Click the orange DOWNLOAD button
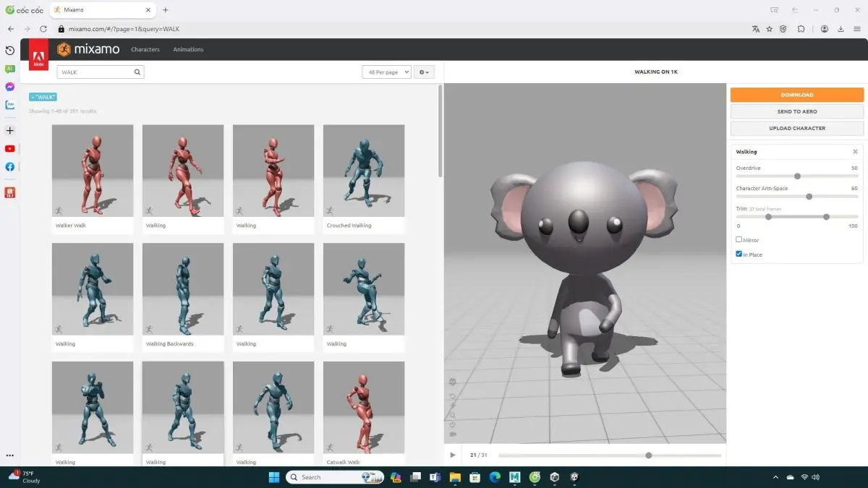Screen dimensions: 868x488 point(797,95)
